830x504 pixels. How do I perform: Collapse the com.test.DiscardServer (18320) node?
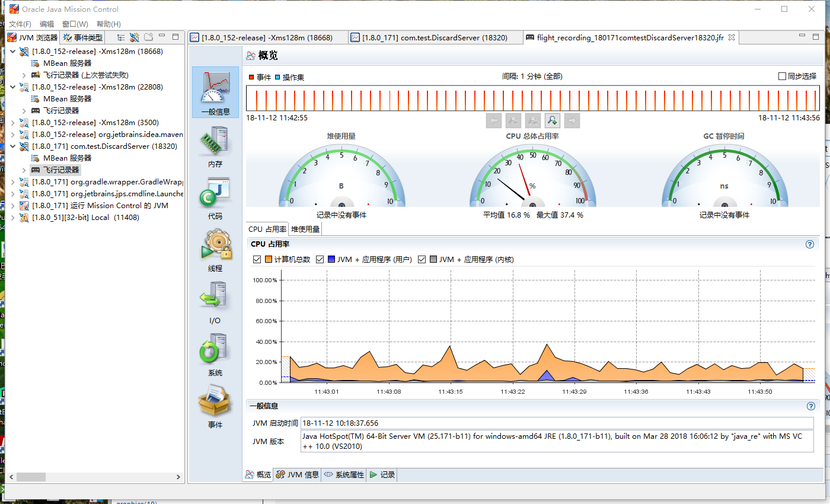(13, 146)
